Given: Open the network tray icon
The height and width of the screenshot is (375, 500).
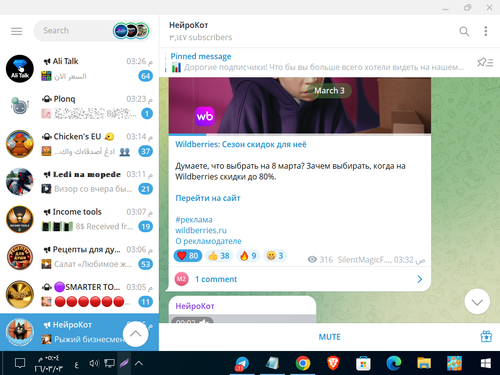Looking at the screenshot, I should click(x=109, y=363).
